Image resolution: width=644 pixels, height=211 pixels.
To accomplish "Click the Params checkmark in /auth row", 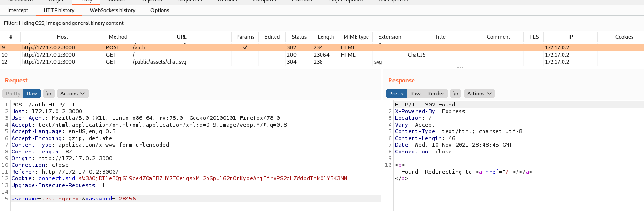I will click(x=245, y=48).
